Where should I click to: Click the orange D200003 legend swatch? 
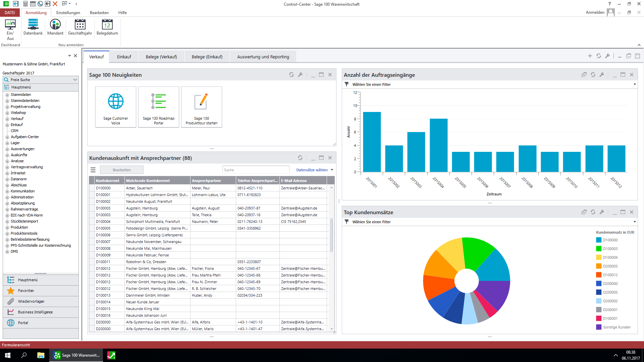pos(599,266)
